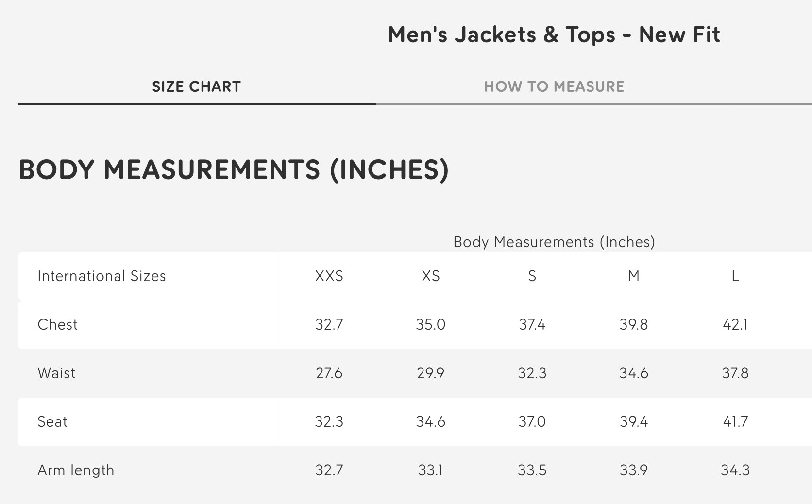Click the XXS size column header
This screenshot has width=812, height=504.
329,276
